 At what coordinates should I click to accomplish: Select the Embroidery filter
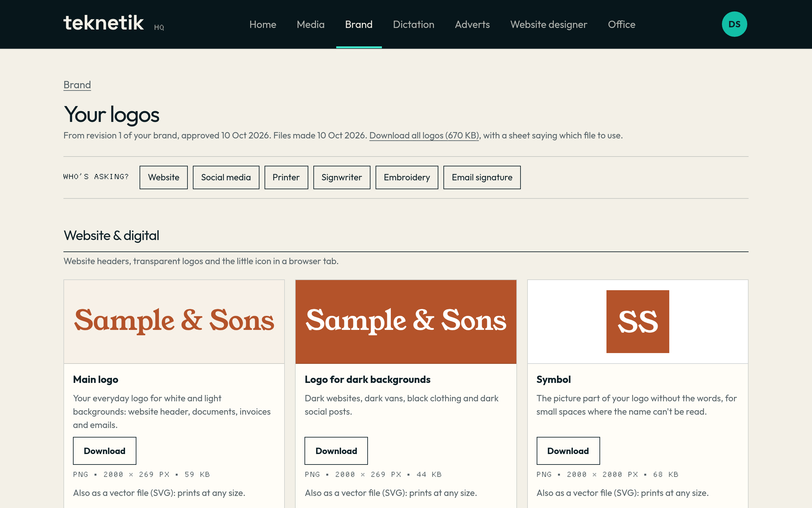(407, 177)
